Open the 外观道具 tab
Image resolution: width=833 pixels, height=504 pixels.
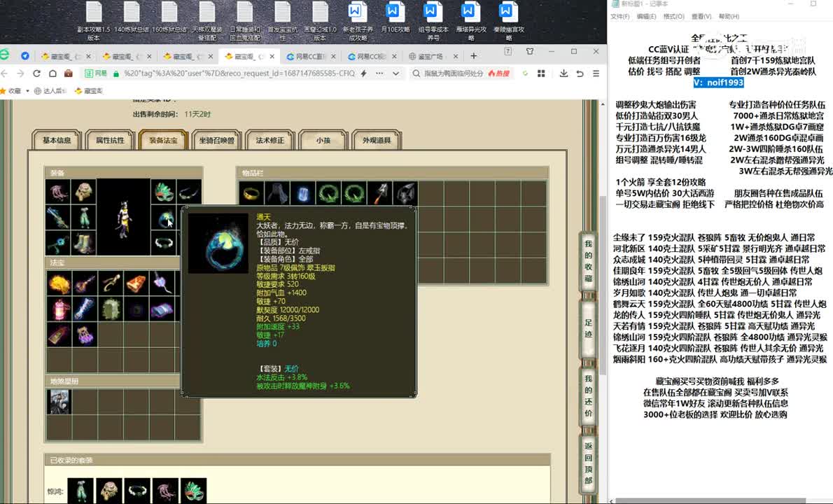click(377, 140)
